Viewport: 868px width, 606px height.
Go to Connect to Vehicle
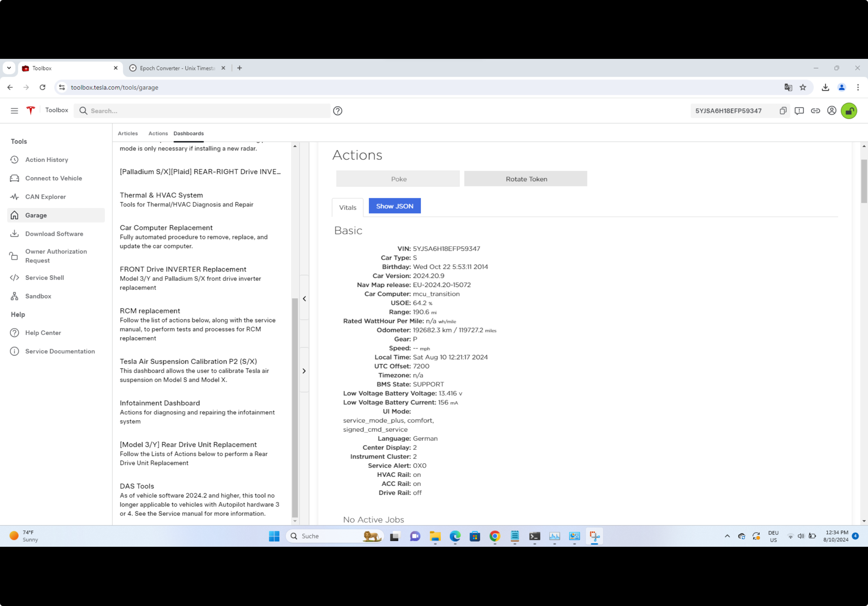(56, 178)
